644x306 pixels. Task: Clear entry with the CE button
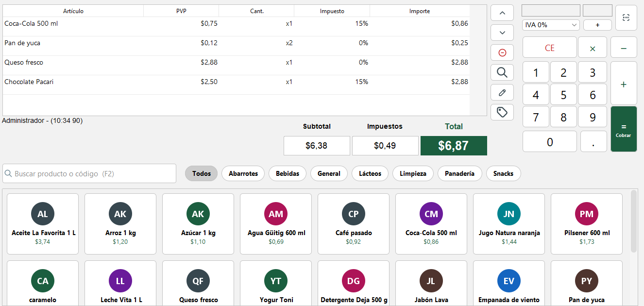(550, 48)
